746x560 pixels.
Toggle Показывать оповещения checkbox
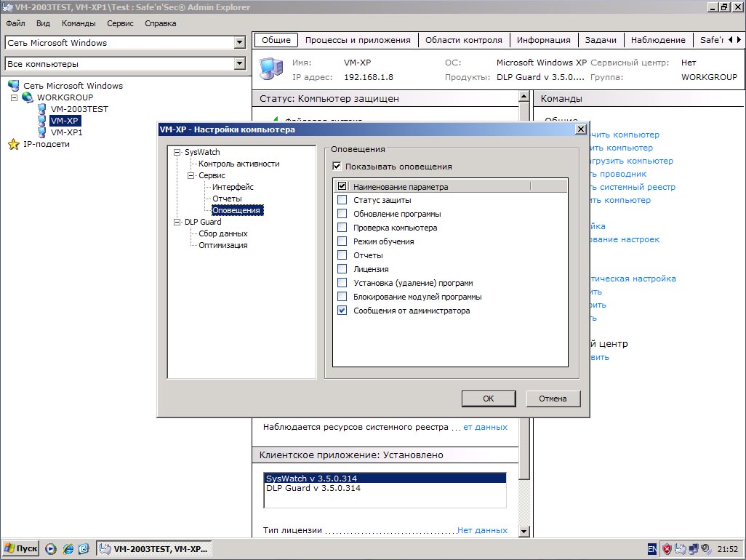pos(337,166)
